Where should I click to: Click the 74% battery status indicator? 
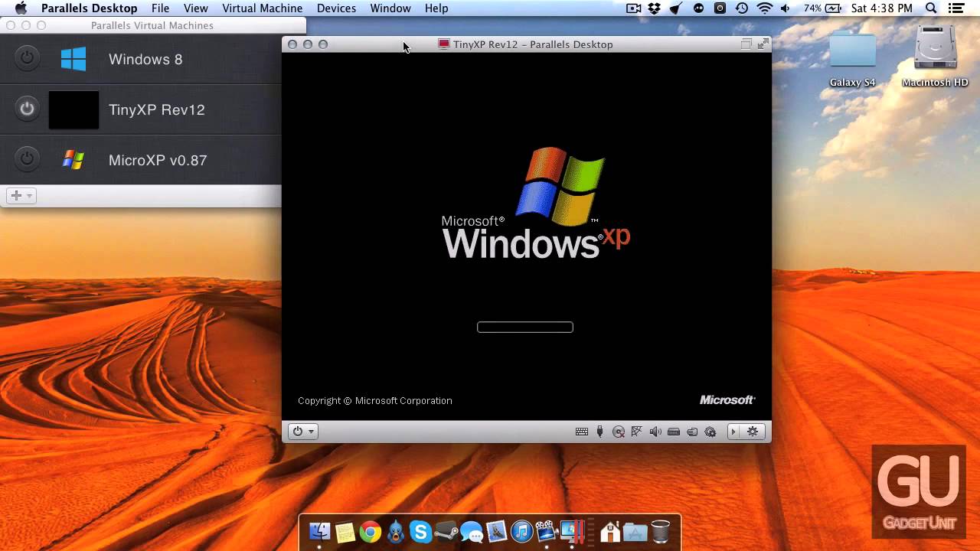824,8
